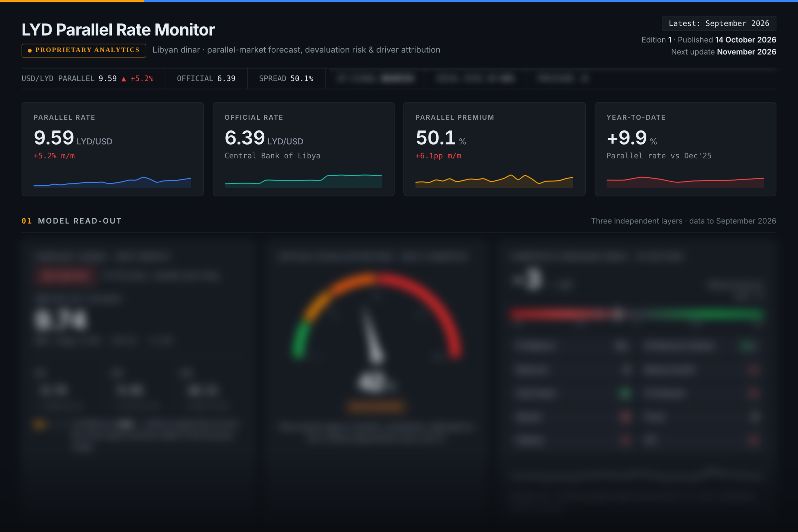Click the orange Parallel Premium sparkline
798x532 pixels.
[494, 181]
